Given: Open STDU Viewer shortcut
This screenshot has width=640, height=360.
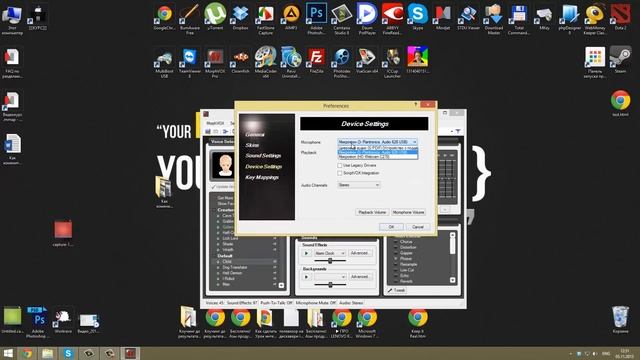Looking at the screenshot, I should click(x=468, y=17).
